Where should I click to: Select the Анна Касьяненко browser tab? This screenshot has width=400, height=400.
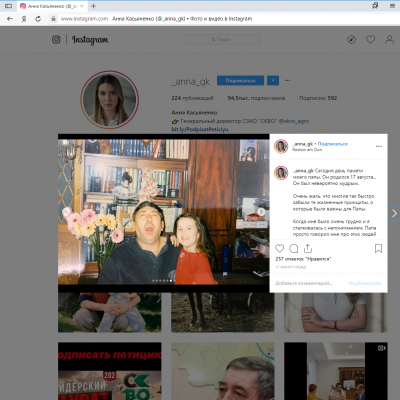click(52, 6)
